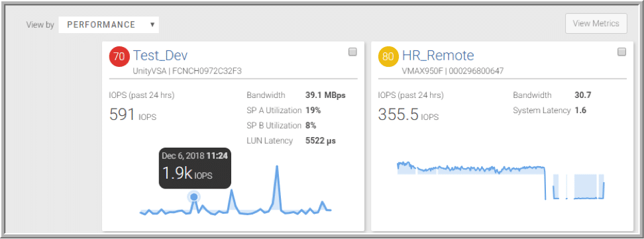
Task: Click the System Latency 1.6 value
Action: click(x=580, y=111)
